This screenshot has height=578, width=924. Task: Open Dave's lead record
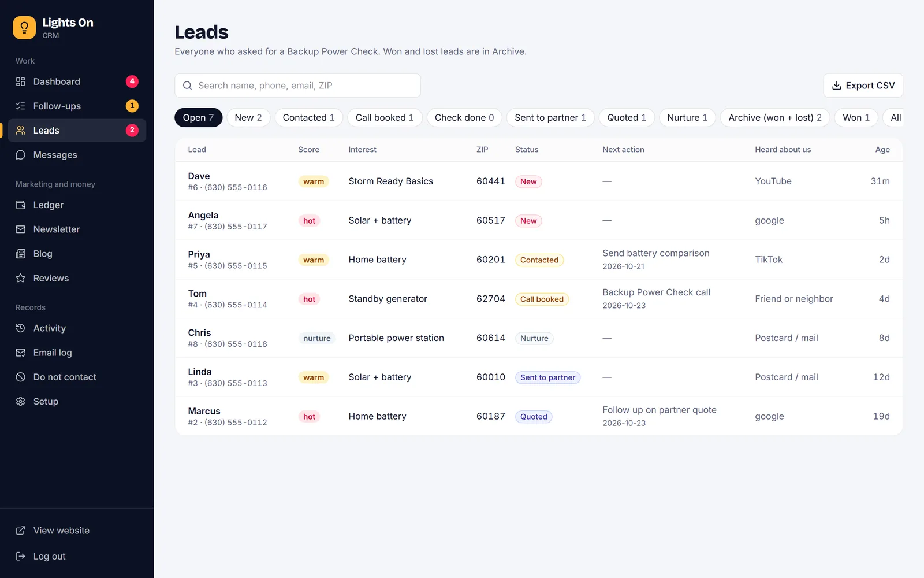coord(539,181)
